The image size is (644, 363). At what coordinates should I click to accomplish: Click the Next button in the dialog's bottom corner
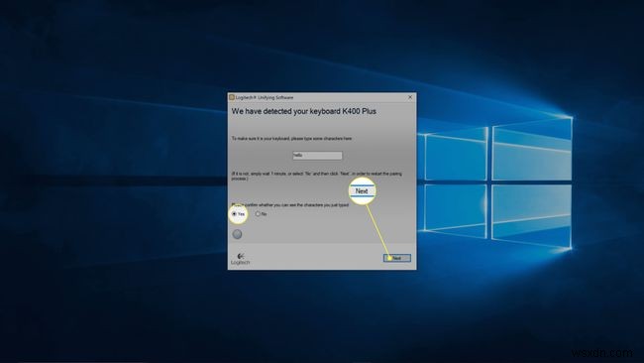pos(397,258)
